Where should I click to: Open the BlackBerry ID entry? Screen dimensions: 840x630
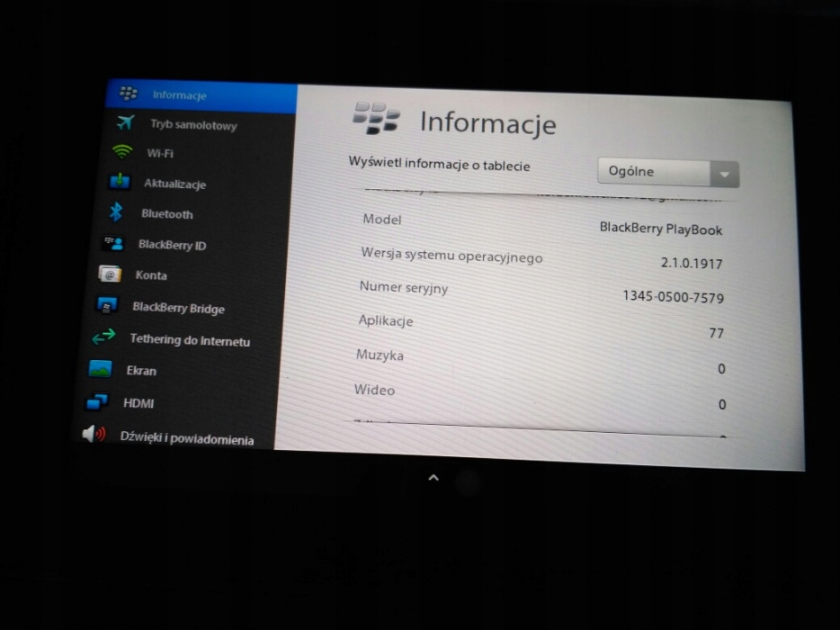click(x=172, y=245)
